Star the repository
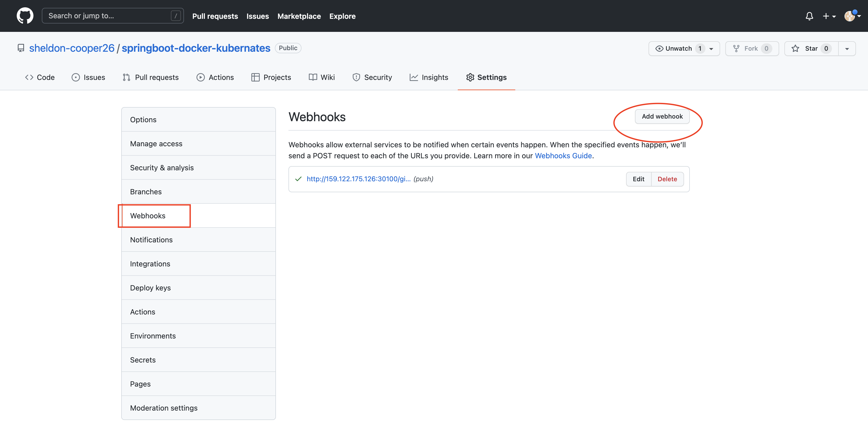The width and height of the screenshot is (868, 432). 811,49
